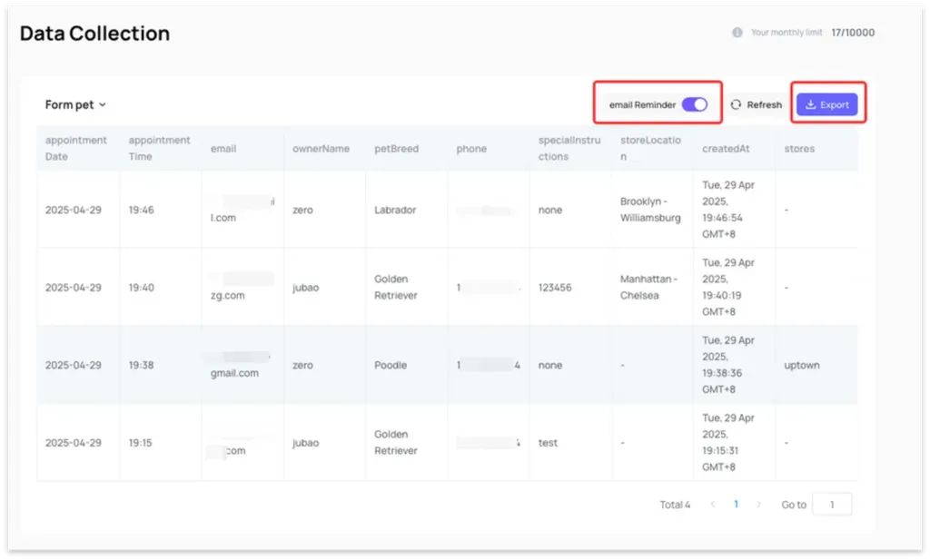Image resolution: width=930 pixels, height=560 pixels.
Task: Select the Labrador row breed cell
Action: [x=395, y=210]
